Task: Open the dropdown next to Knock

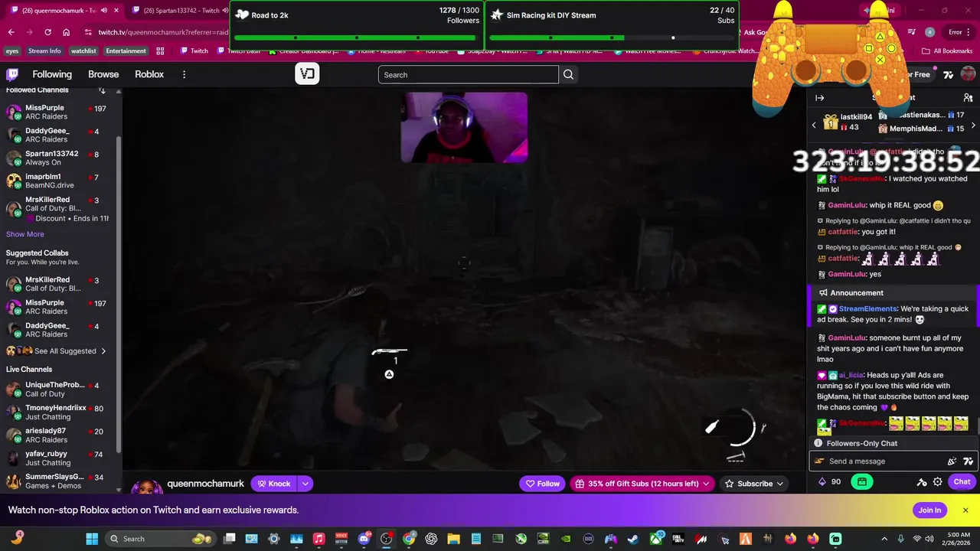Action: (x=305, y=484)
